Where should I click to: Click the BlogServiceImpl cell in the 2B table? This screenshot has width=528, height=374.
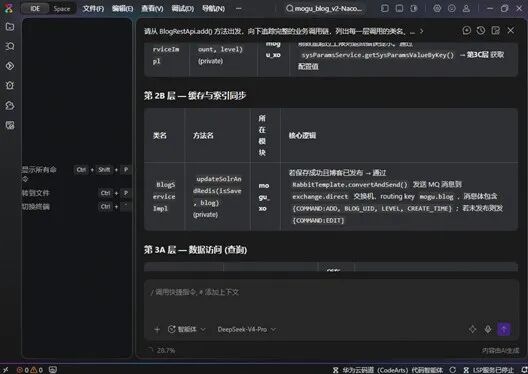point(164,197)
